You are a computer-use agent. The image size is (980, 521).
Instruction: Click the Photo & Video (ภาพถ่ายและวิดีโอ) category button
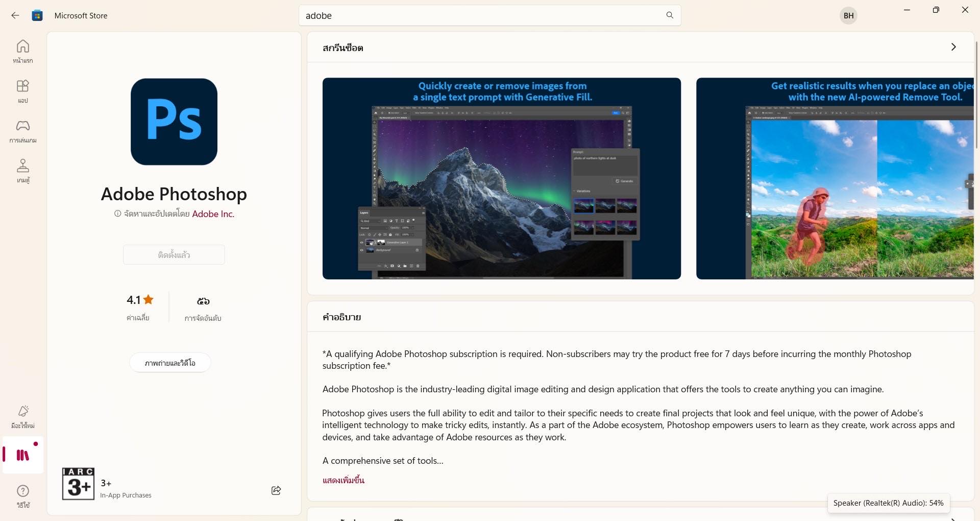pyautogui.click(x=170, y=363)
